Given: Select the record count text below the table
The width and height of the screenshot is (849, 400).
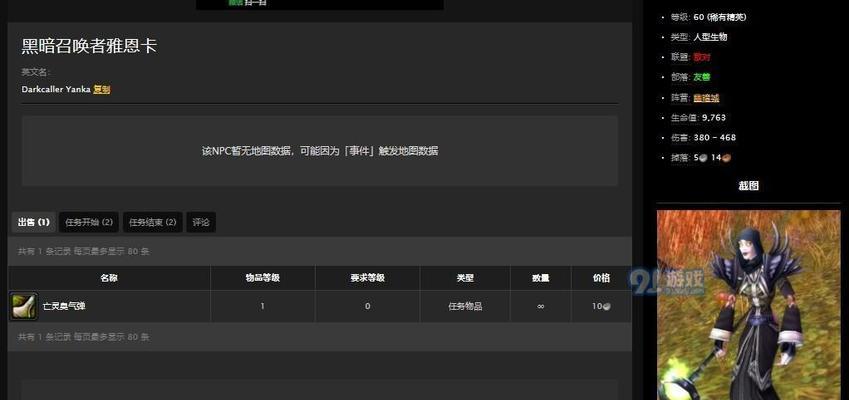Looking at the screenshot, I should click(84, 337).
